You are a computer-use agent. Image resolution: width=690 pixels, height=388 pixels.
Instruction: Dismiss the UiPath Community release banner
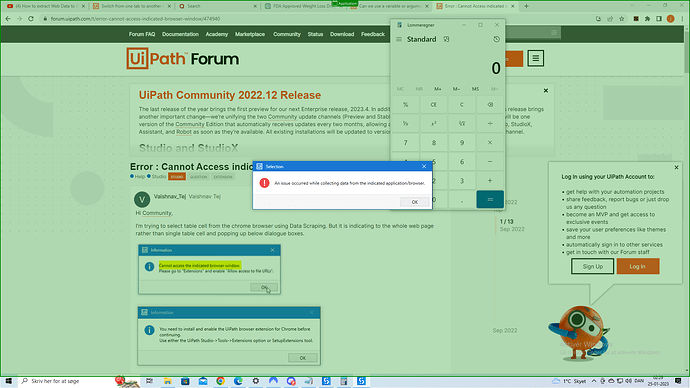point(546,91)
